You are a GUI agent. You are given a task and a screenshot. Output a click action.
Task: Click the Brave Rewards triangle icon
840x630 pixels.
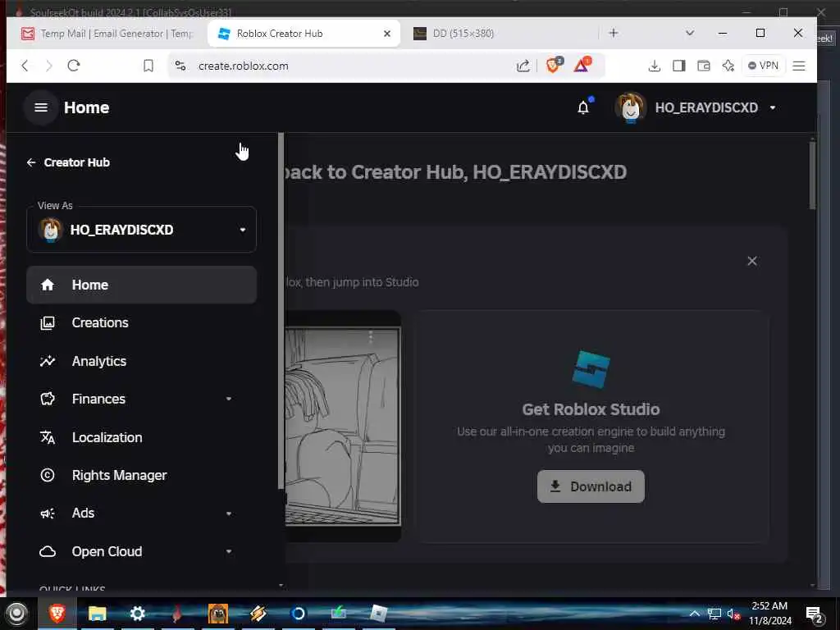point(582,66)
